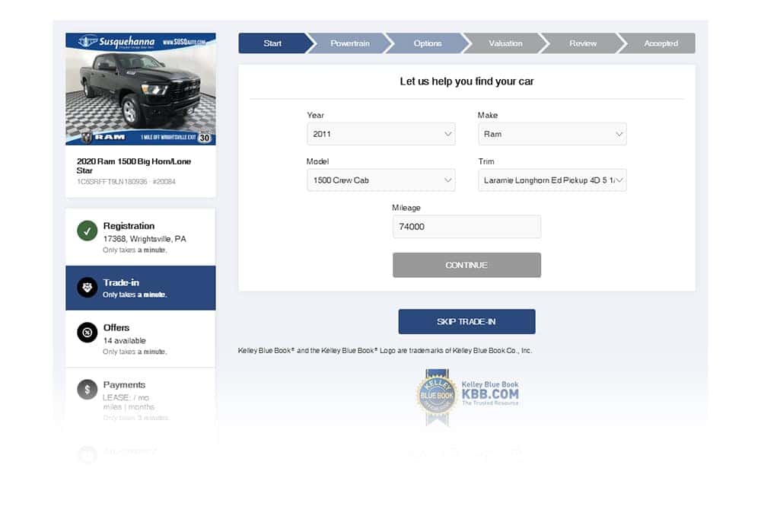Click the vehicle VIN and stock number text
This screenshot has width=761, height=532.
(x=126, y=182)
